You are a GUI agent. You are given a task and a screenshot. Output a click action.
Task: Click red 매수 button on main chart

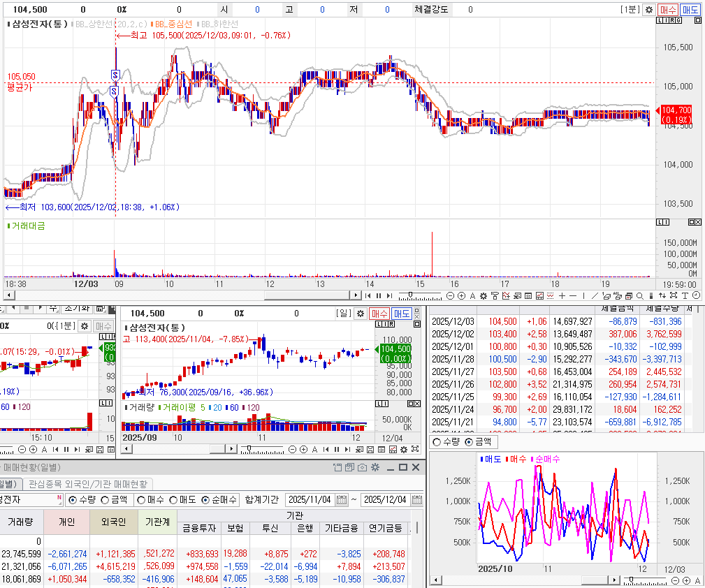[668, 10]
